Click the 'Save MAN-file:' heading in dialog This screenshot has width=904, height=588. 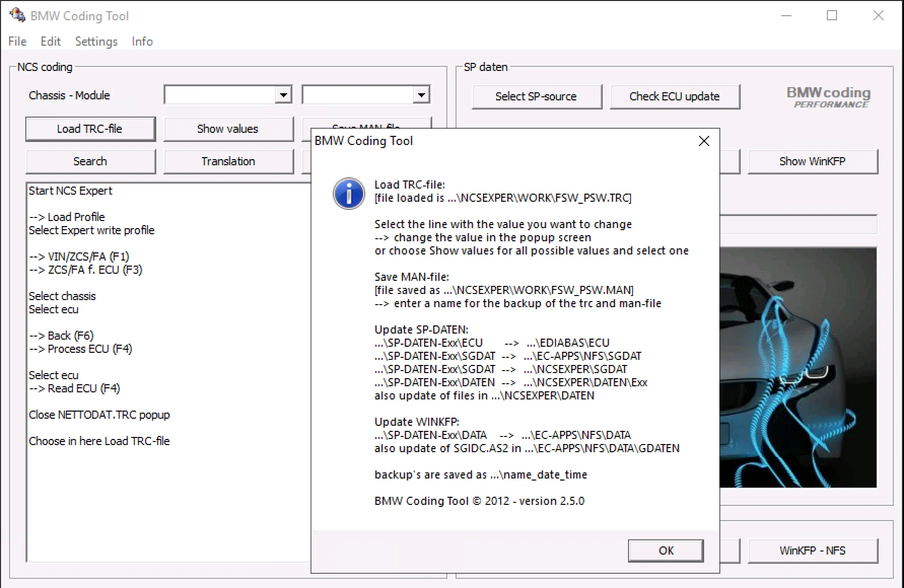coord(412,277)
